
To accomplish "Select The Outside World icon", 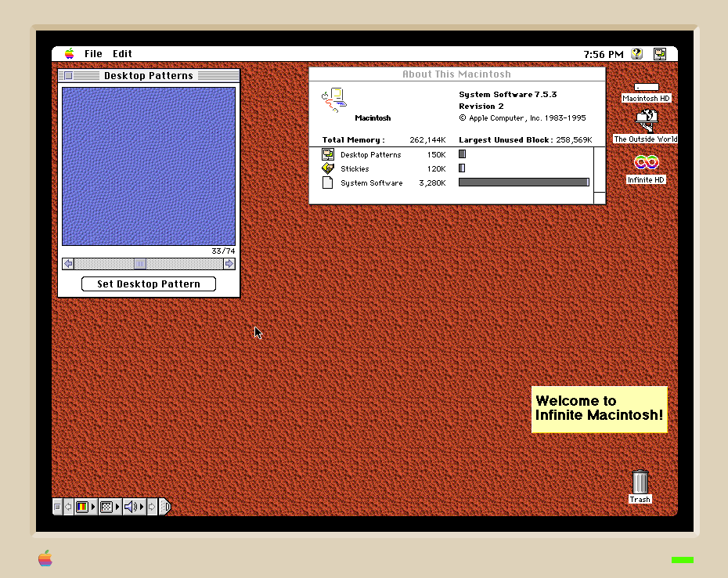I will point(646,120).
